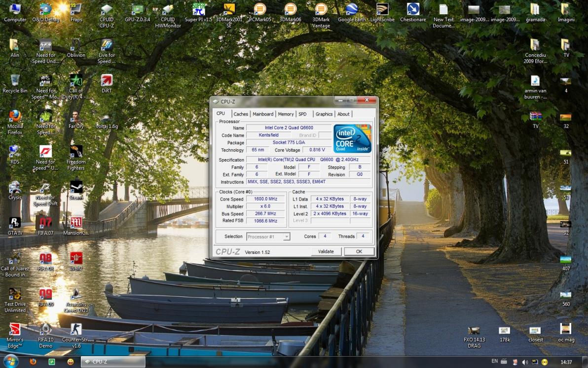Screen dimensions: 588x368
Task: Open Steam desktop shortcut
Action: (76, 190)
